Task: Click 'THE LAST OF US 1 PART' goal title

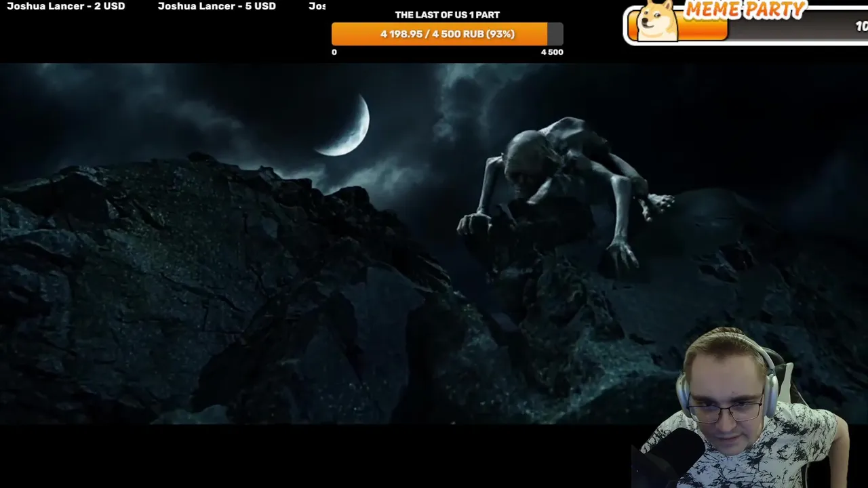Action: pyautogui.click(x=447, y=15)
